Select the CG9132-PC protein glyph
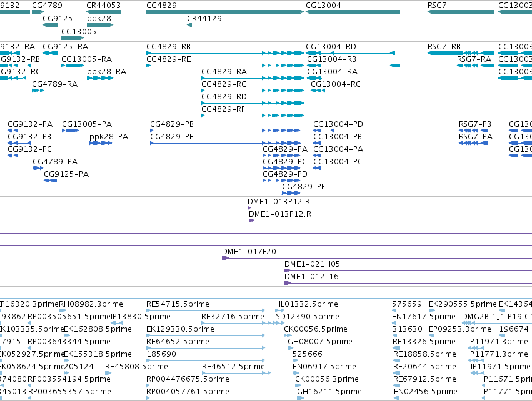Screen dimensions: 532x401 pos(13,156)
